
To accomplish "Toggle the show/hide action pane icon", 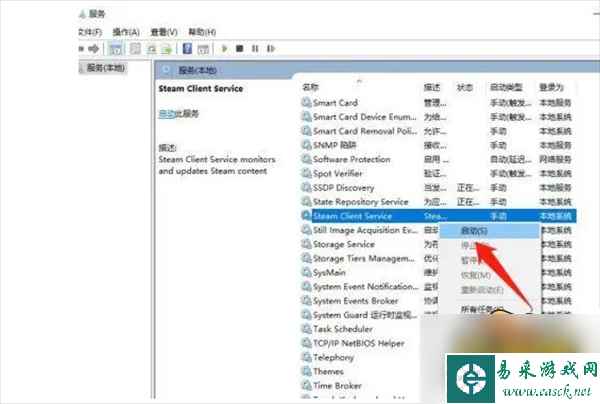I will [x=203, y=49].
